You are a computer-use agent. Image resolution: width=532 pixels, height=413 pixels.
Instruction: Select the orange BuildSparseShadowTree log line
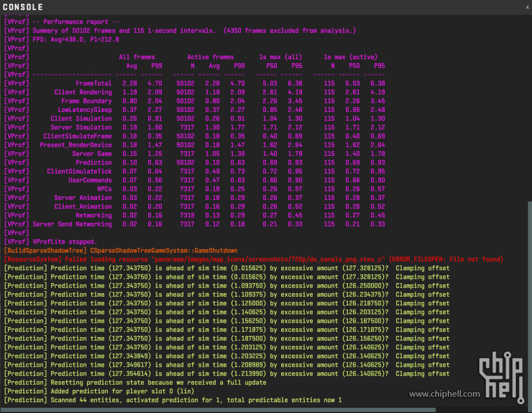pyautogui.click(x=121, y=251)
